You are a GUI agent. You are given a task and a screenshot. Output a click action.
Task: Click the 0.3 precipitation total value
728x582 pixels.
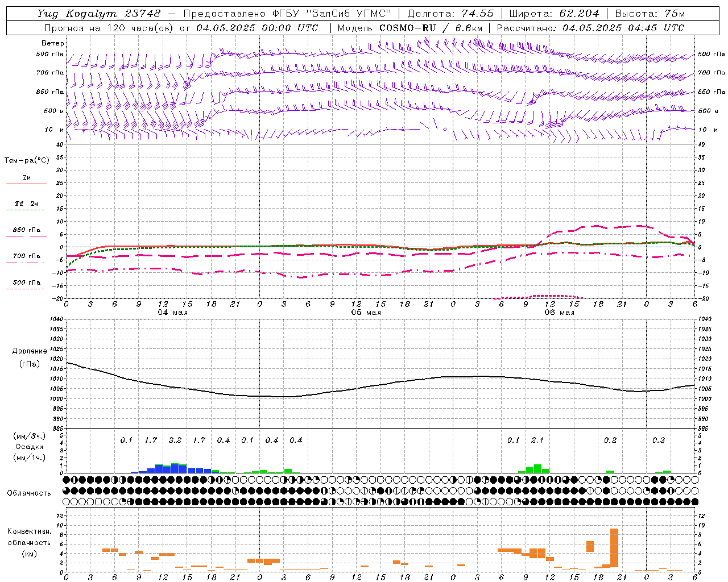coord(659,440)
